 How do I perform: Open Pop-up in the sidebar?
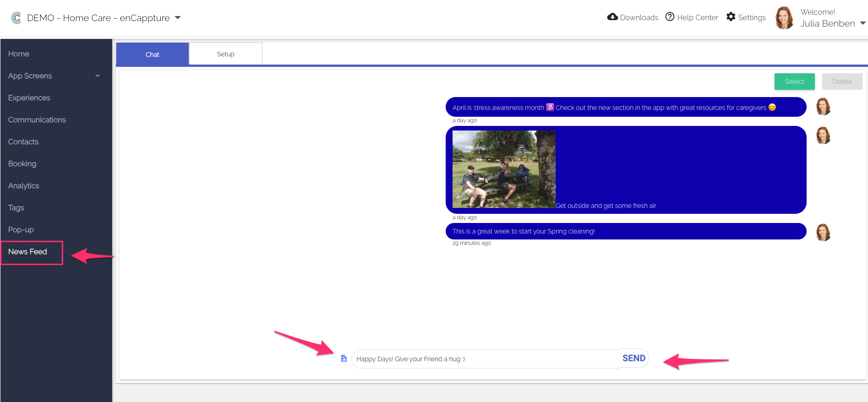click(21, 230)
